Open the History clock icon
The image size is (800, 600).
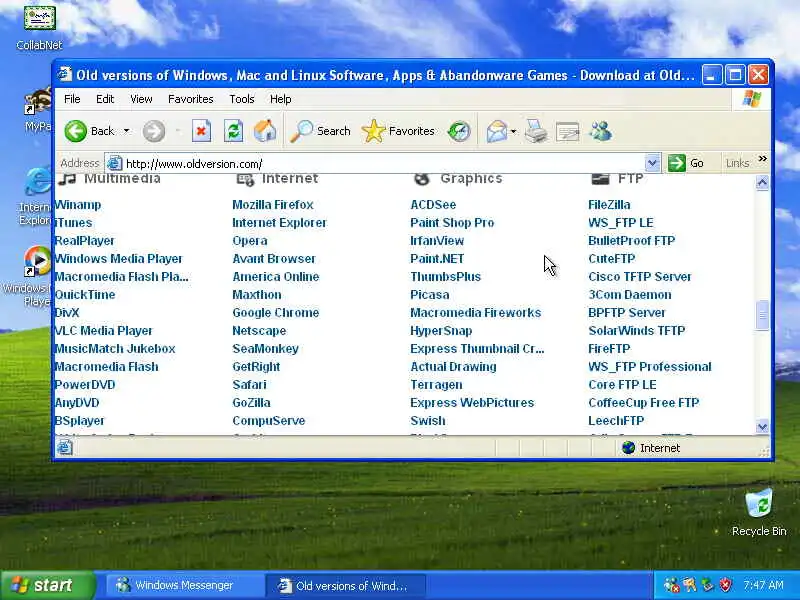459,131
